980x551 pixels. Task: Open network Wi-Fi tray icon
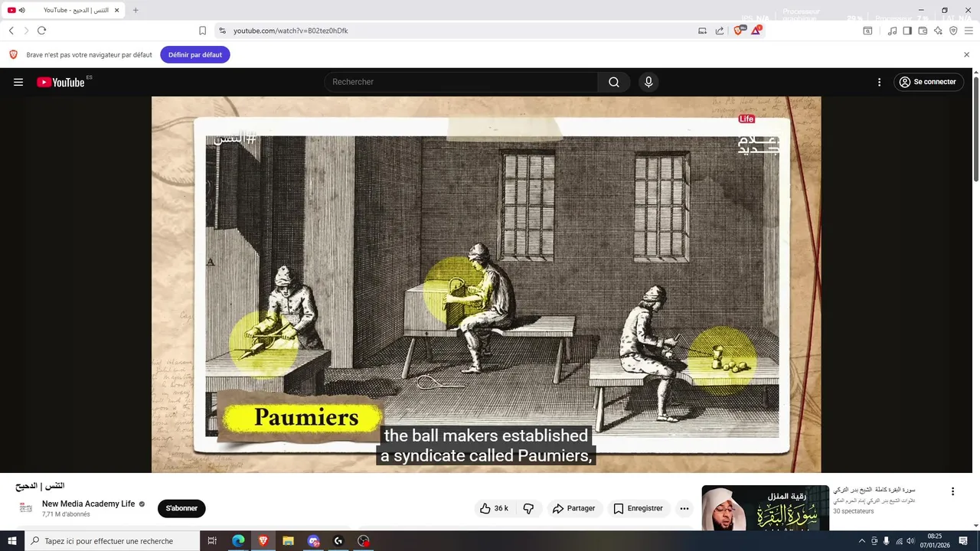899,541
